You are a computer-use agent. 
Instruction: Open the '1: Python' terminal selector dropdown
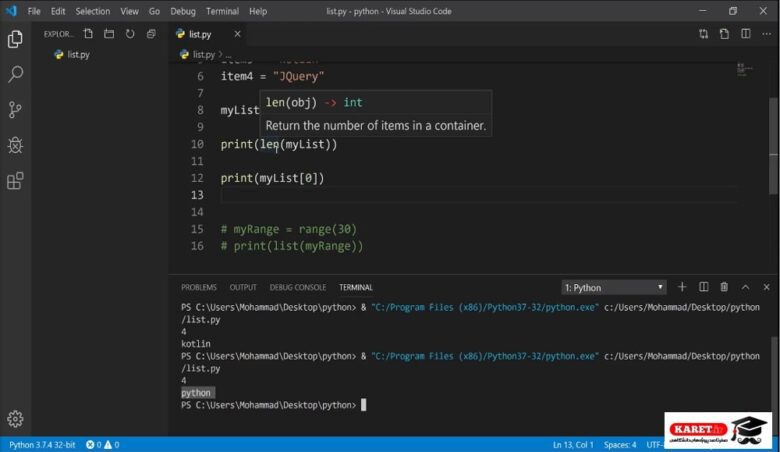(614, 287)
